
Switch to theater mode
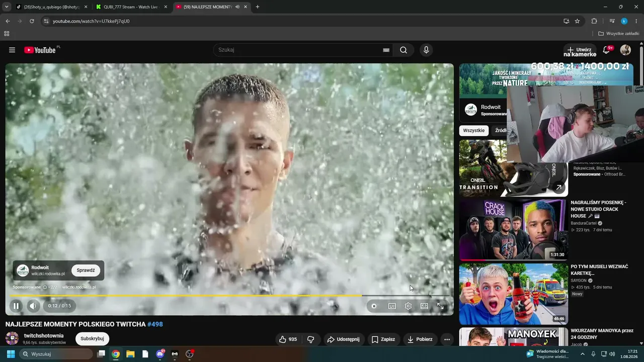point(424,306)
